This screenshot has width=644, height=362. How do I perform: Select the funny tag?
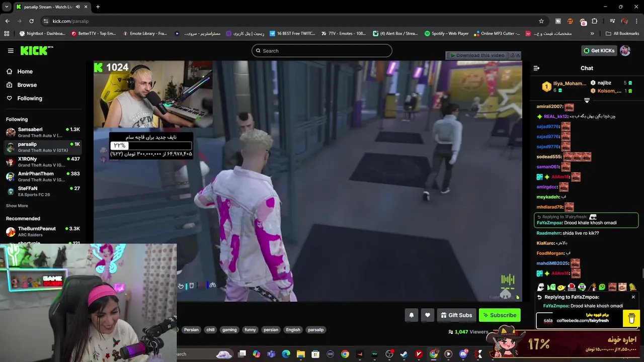pos(250,330)
